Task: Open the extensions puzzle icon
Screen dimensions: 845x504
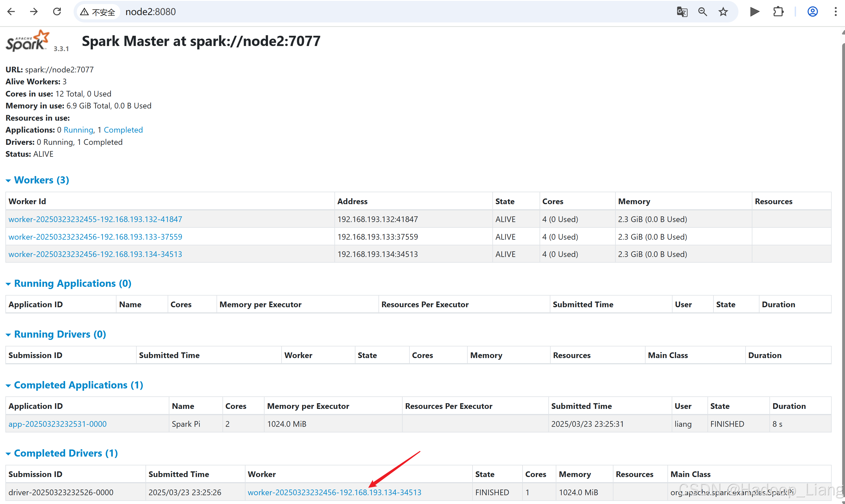Action: pos(778,12)
